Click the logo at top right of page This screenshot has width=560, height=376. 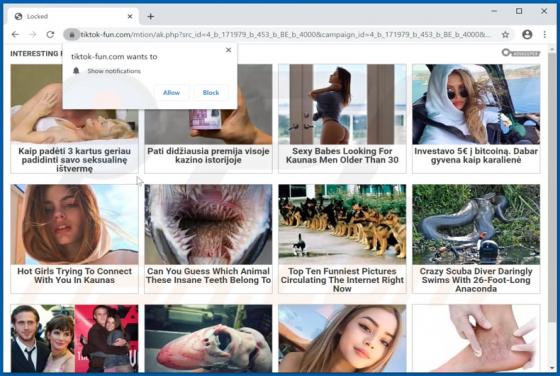click(521, 53)
